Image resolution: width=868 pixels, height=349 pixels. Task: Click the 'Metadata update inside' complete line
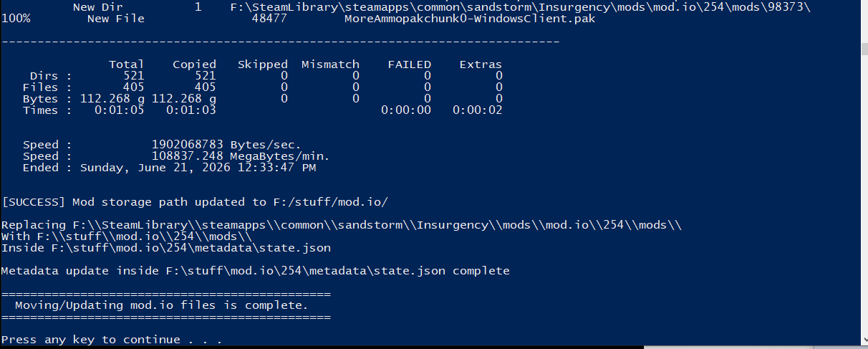(256, 271)
